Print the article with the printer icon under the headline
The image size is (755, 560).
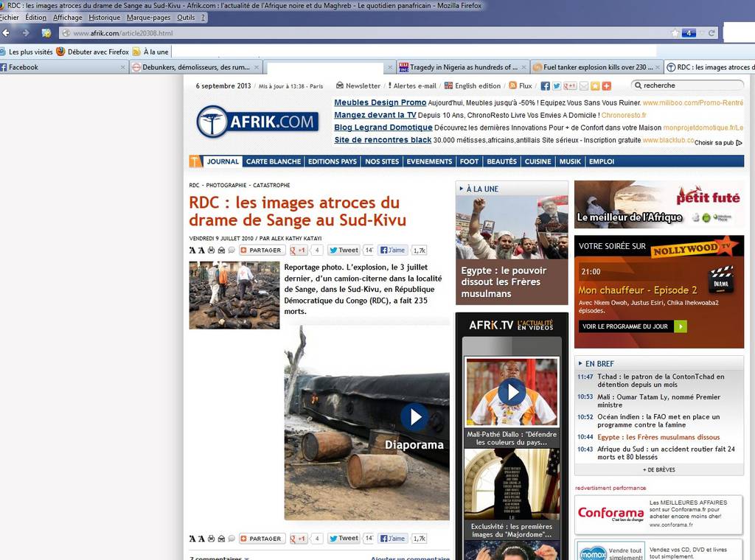(x=211, y=251)
